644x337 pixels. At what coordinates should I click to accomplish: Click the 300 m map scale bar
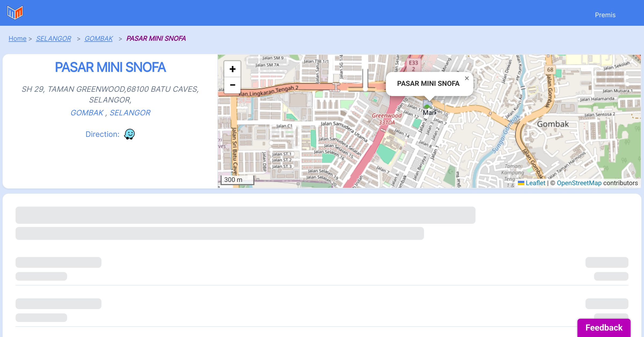237,180
